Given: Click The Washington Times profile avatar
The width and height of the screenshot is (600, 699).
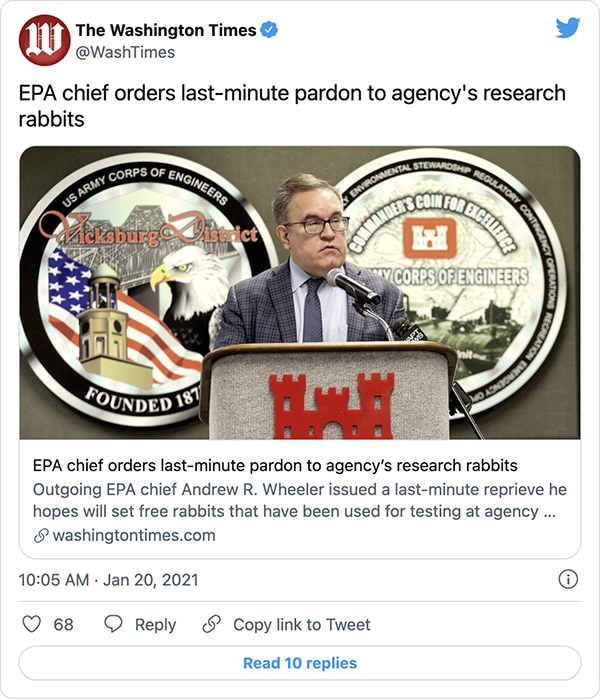Looking at the screenshot, I should (43, 40).
